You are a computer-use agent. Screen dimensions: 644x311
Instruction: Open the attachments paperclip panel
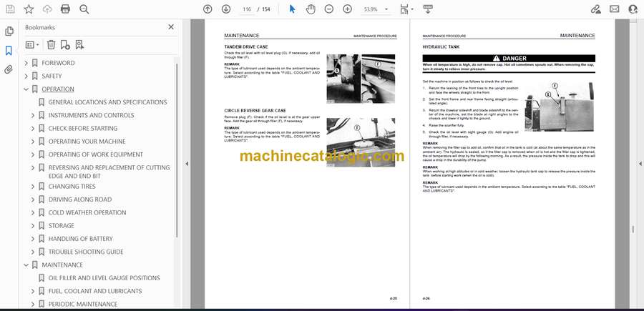click(9, 70)
